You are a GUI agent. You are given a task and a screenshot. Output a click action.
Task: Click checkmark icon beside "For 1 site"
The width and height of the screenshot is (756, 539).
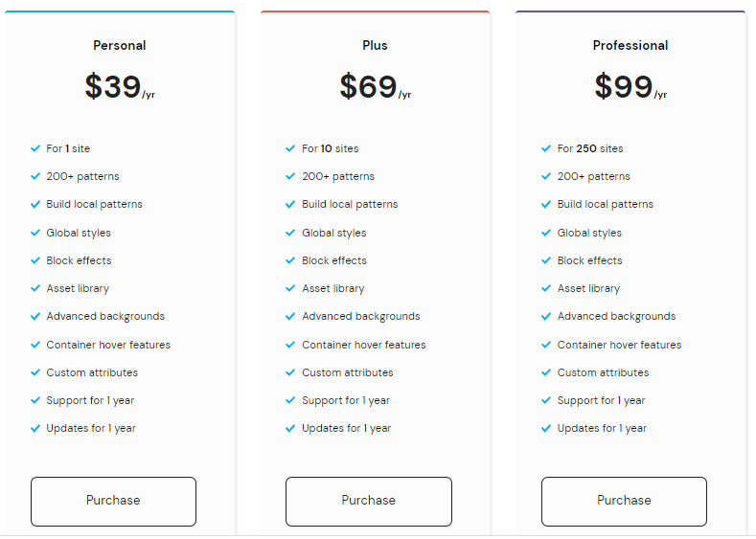(35, 148)
